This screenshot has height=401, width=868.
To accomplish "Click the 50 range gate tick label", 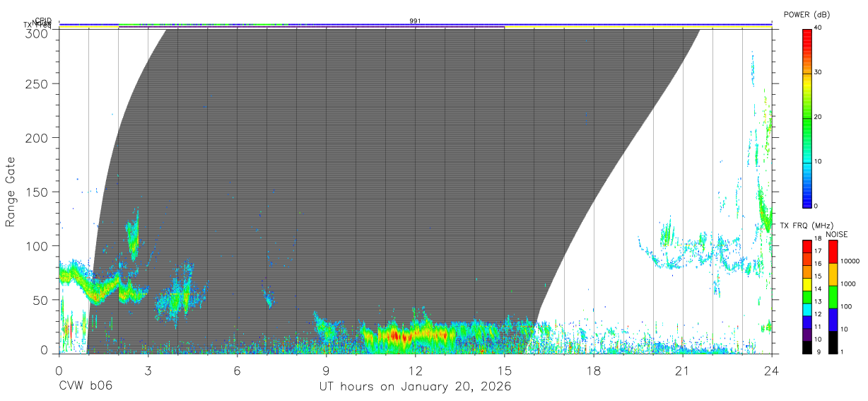I will 40,300.
